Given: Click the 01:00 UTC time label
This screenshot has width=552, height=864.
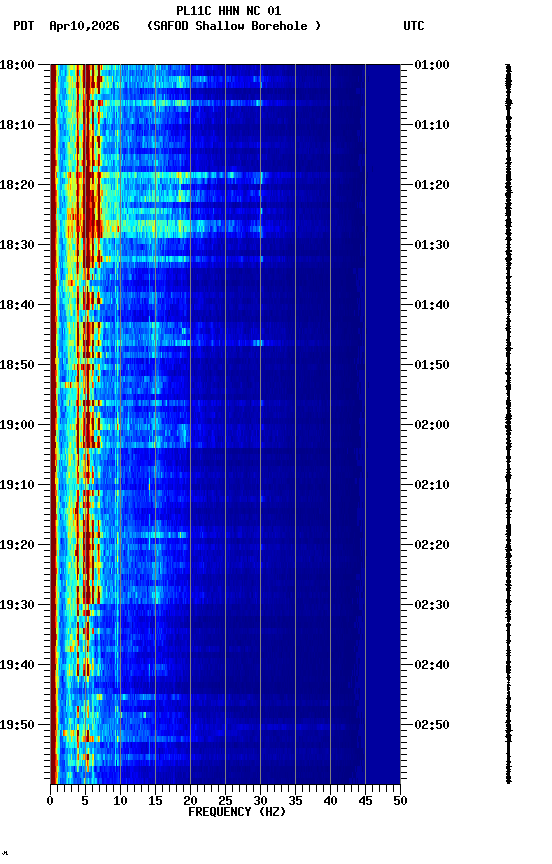Looking at the screenshot, I should [x=432, y=65].
